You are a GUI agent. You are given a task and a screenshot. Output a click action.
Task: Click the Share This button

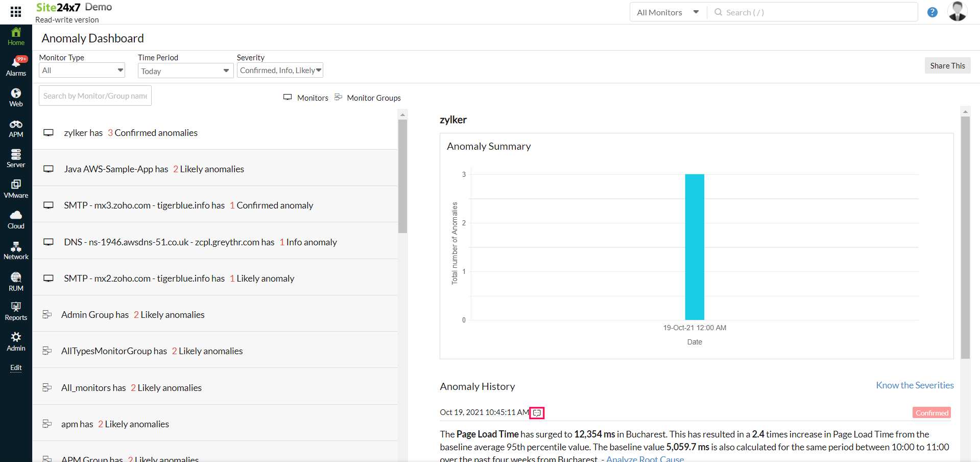click(x=947, y=65)
